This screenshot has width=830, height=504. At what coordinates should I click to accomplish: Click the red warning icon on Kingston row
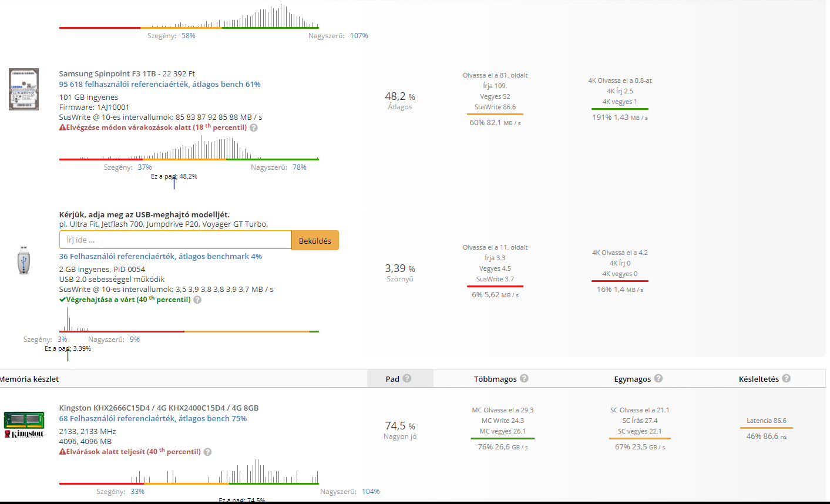pos(62,452)
